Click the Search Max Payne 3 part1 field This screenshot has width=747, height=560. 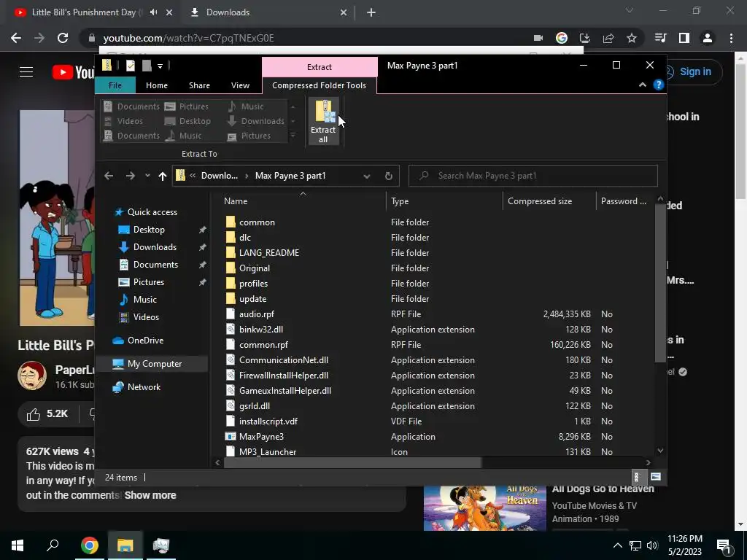533,176
